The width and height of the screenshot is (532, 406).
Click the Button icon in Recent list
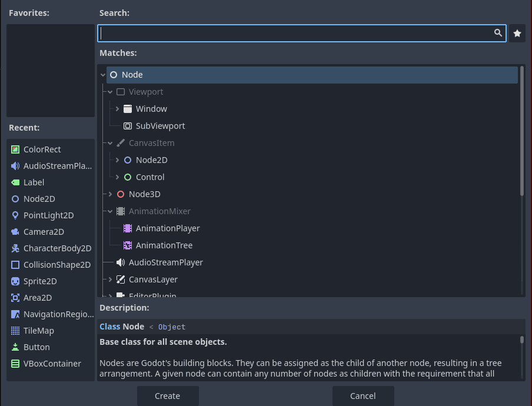click(x=15, y=347)
